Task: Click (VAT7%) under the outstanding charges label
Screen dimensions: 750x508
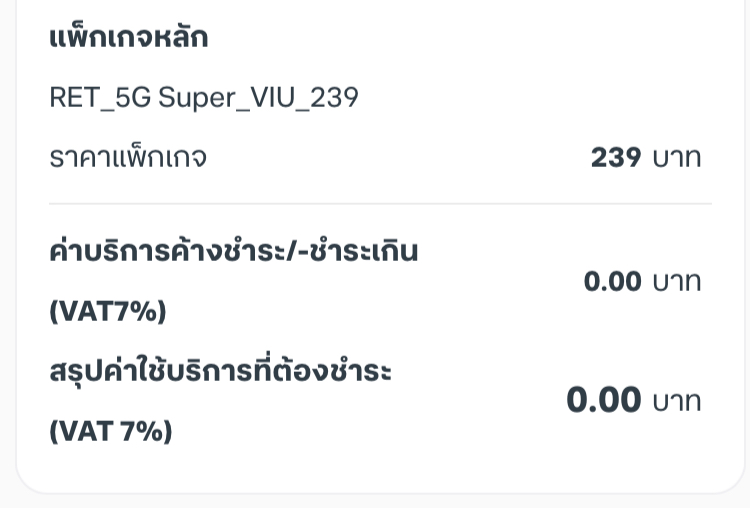Action: (107, 312)
